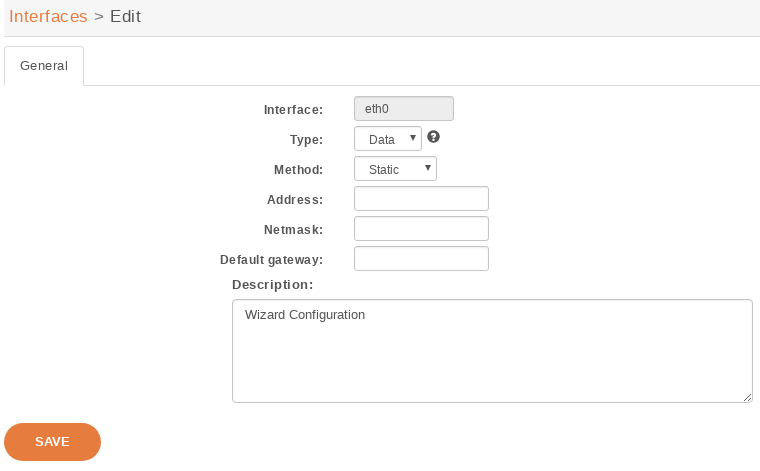Click the Edit breadcrumb text

point(125,16)
